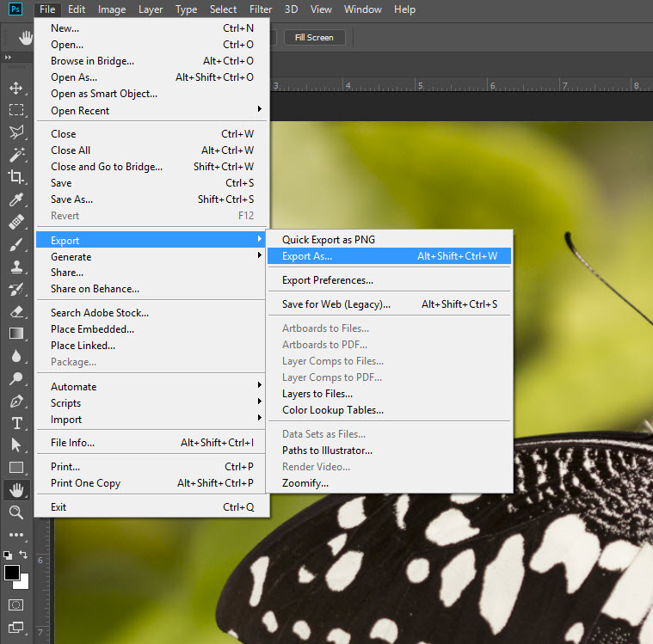Select the Pen tool

15,401
